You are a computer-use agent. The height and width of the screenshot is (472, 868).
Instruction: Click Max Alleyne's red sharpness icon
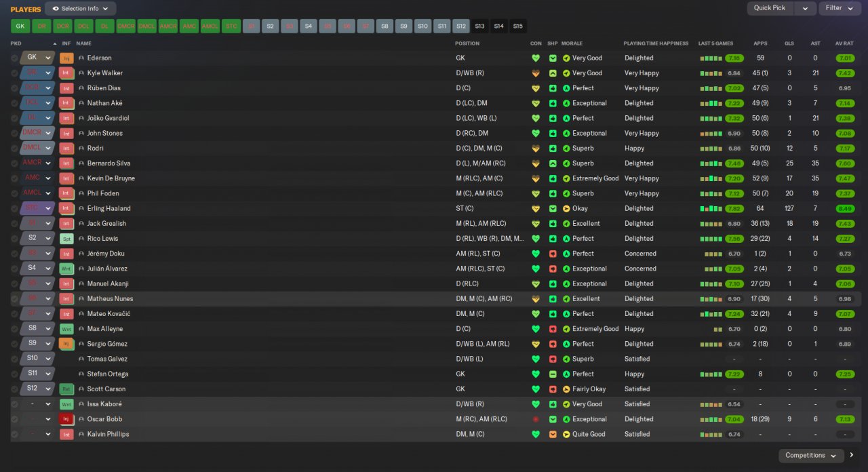coord(553,329)
